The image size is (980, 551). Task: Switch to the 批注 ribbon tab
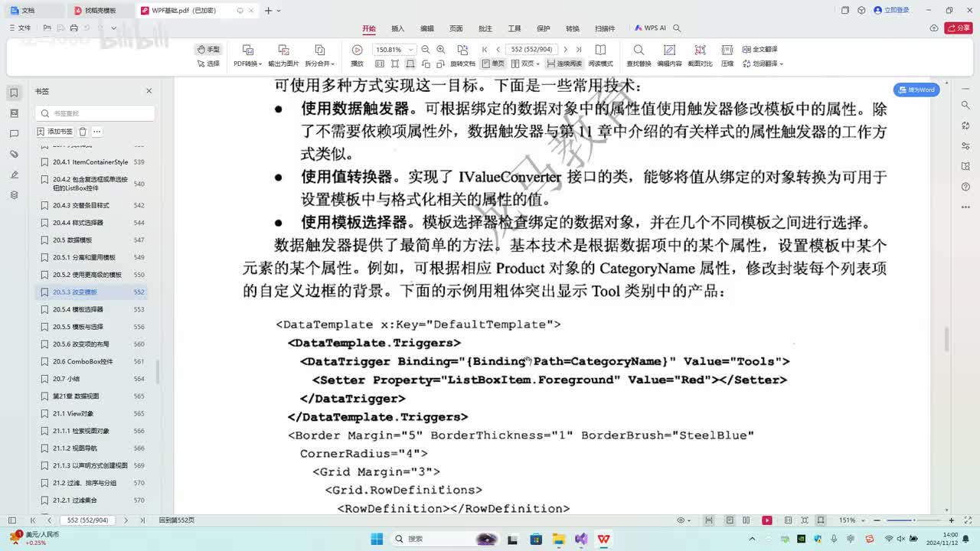pyautogui.click(x=485, y=28)
